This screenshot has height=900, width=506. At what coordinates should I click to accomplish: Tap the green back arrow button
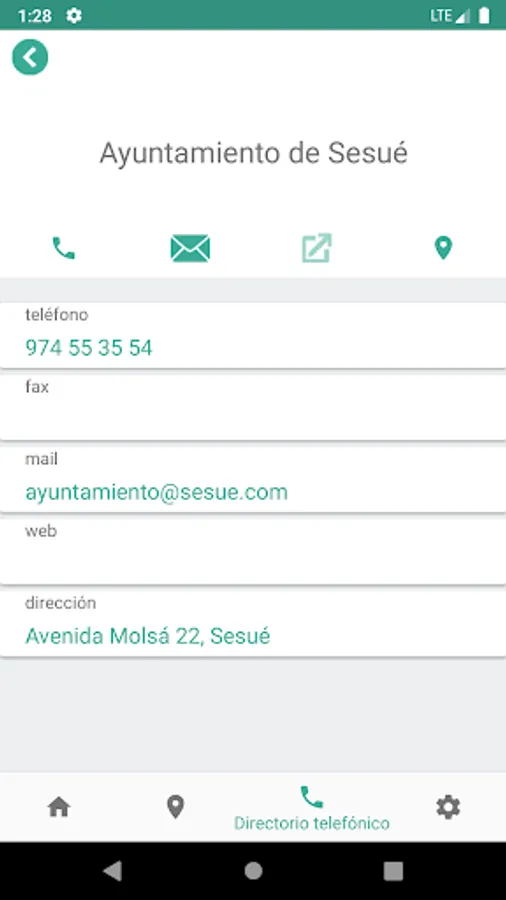pyautogui.click(x=30, y=57)
